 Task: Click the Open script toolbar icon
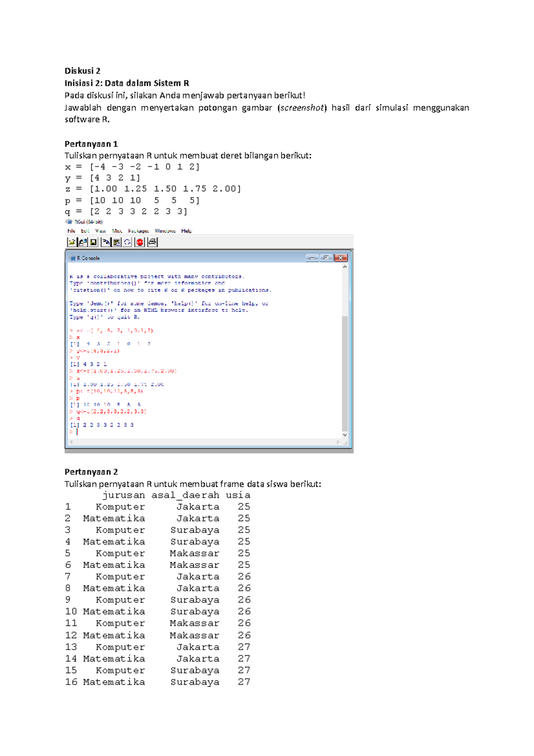(72, 242)
